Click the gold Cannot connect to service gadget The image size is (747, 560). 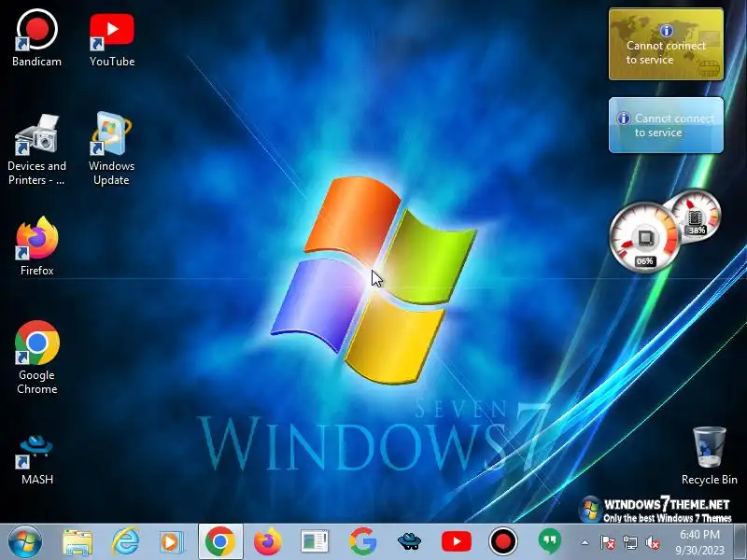666,44
